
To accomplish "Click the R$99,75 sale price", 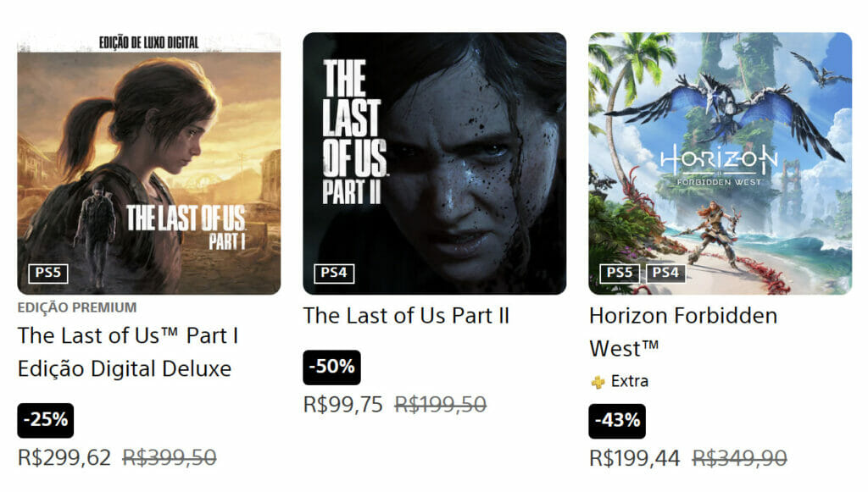I will (343, 405).
